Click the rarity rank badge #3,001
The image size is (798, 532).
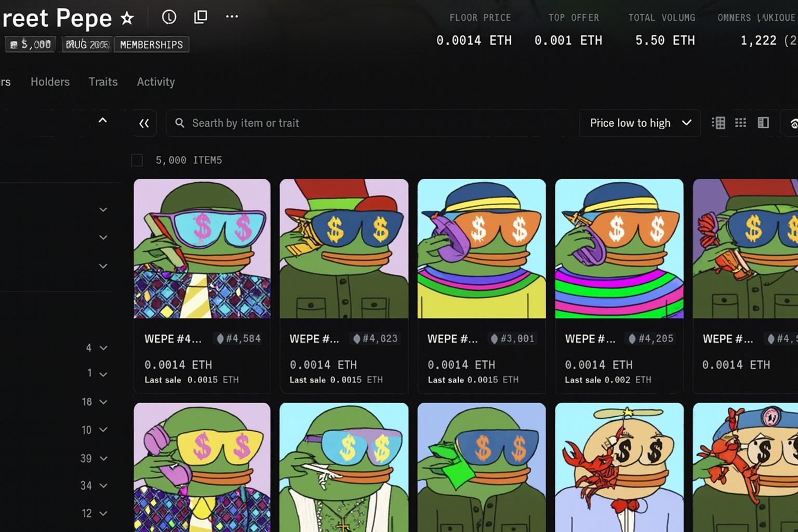click(513, 339)
